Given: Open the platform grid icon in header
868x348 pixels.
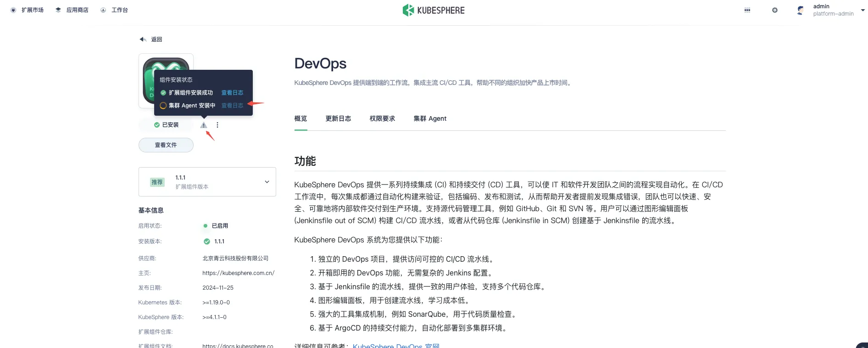Looking at the screenshot, I should 747,10.
